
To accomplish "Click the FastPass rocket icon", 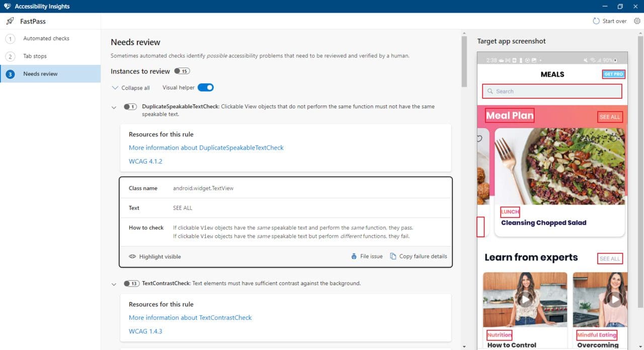I will click(x=10, y=21).
